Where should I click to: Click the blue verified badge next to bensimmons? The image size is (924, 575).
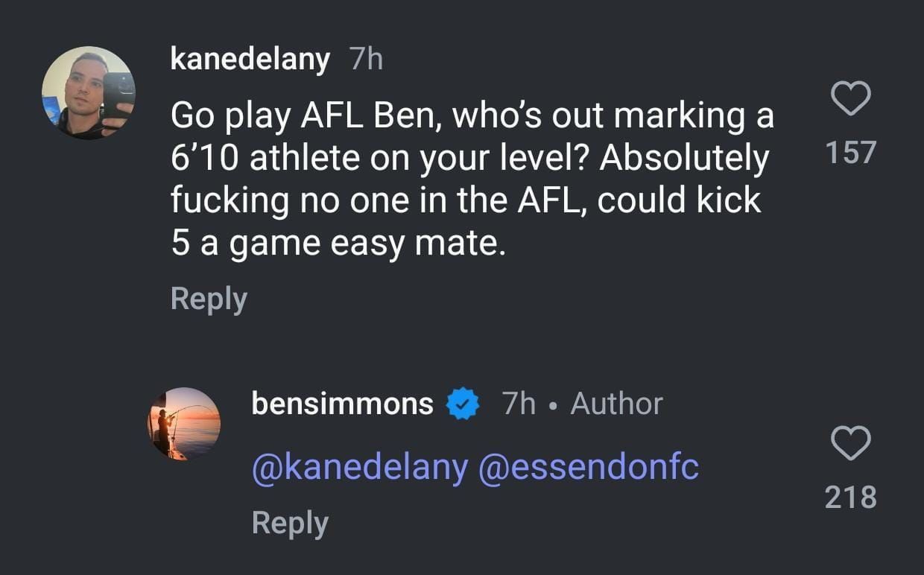coord(462,404)
